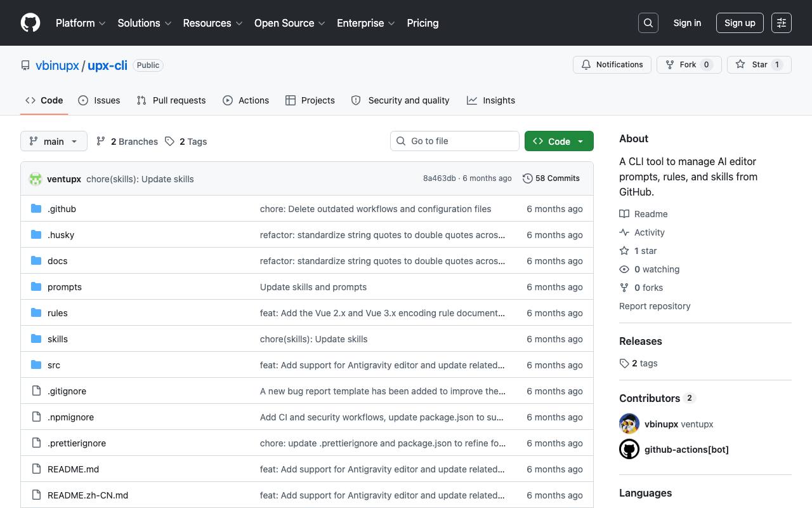Star the upx-cli repository
Image resolution: width=812 pixels, height=508 pixels.
tap(759, 65)
